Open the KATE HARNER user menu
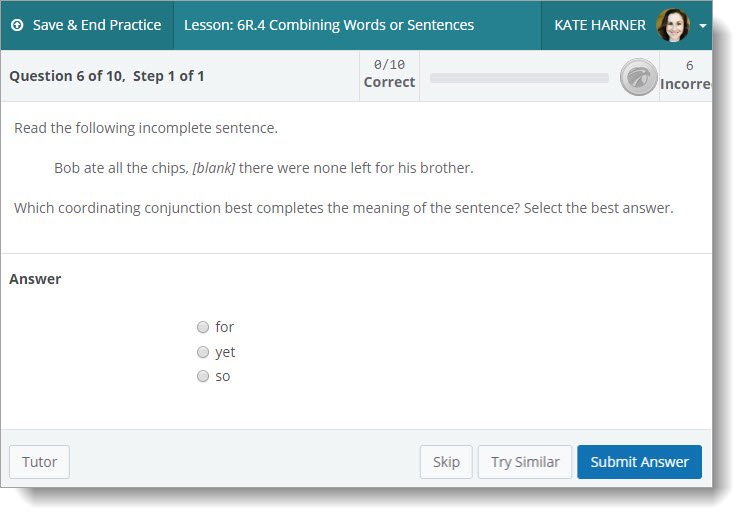The width and height of the screenshot is (748, 523). click(x=600, y=25)
